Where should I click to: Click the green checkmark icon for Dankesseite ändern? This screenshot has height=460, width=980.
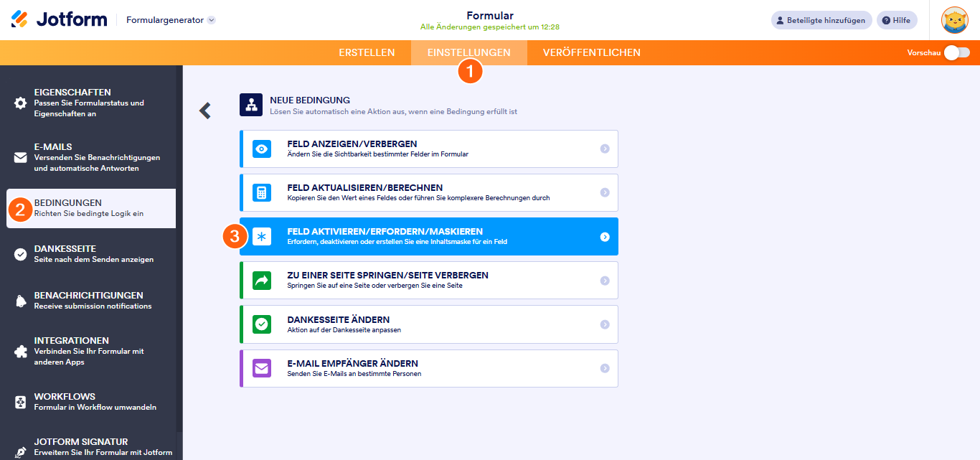[x=262, y=324]
